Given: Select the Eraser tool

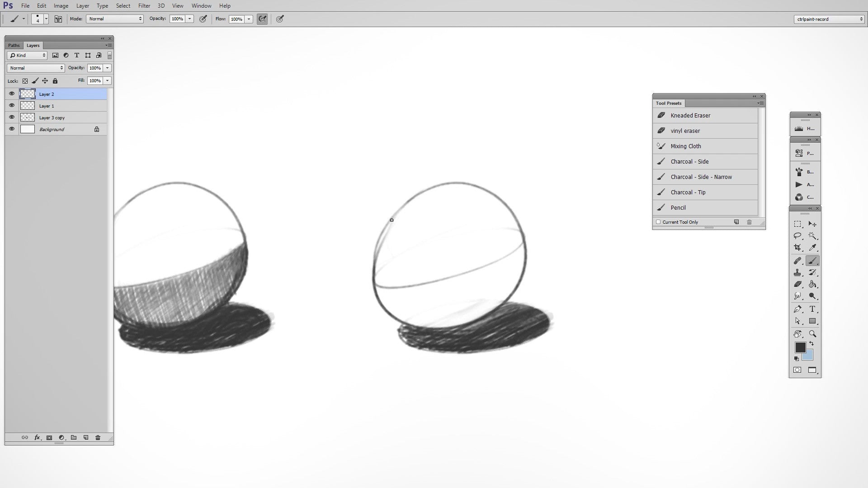Looking at the screenshot, I should point(798,284).
